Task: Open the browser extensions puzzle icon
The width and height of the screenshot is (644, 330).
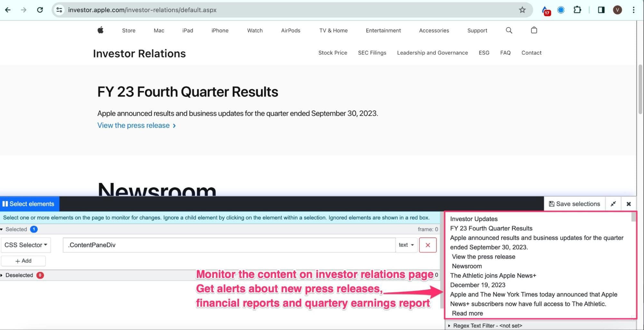Action: pos(577,10)
